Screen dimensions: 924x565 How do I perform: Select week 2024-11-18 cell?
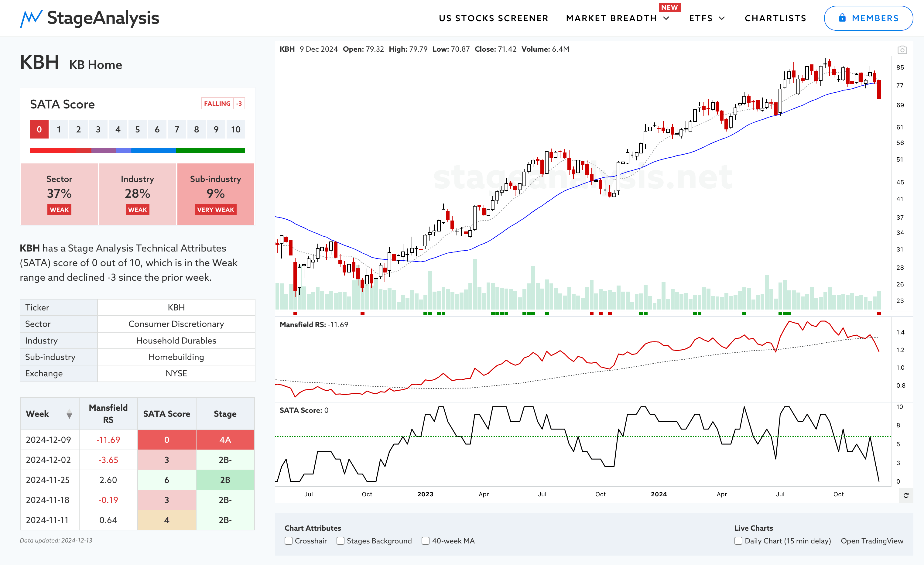pyautogui.click(x=50, y=500)
